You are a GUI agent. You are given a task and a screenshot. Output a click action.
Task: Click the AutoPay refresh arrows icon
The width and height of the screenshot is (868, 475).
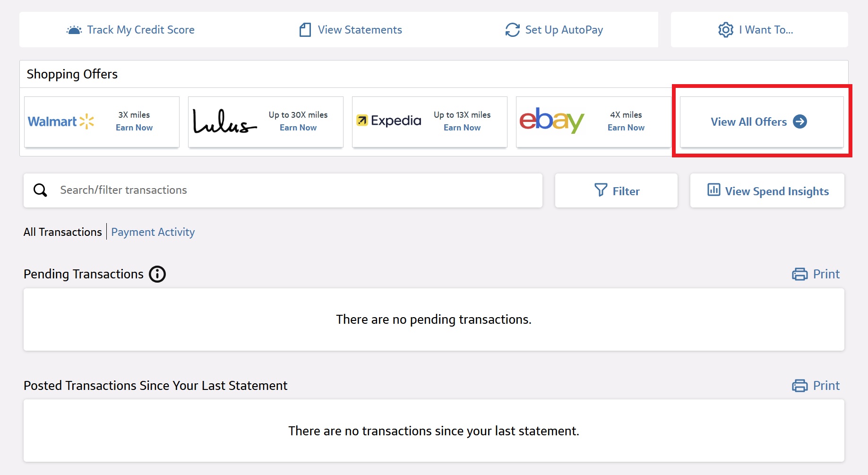pos(512,30)
